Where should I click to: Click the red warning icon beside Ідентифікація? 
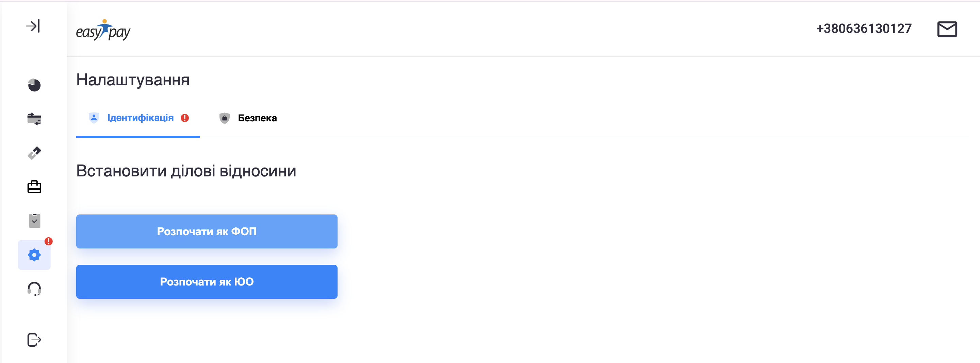(x=185, y=118)
